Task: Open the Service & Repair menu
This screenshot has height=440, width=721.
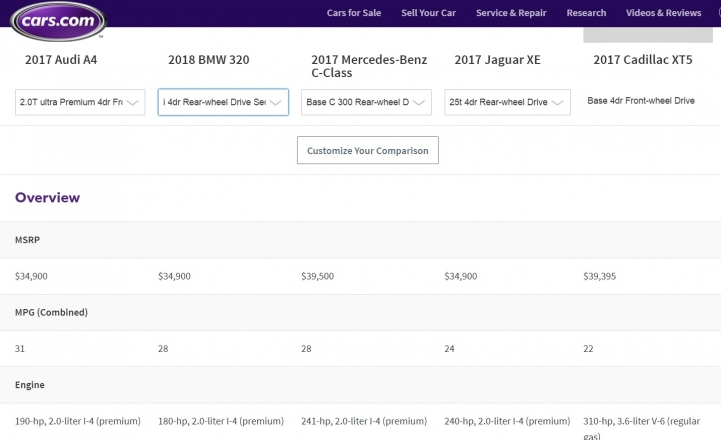Action: (x=511, y=13)
